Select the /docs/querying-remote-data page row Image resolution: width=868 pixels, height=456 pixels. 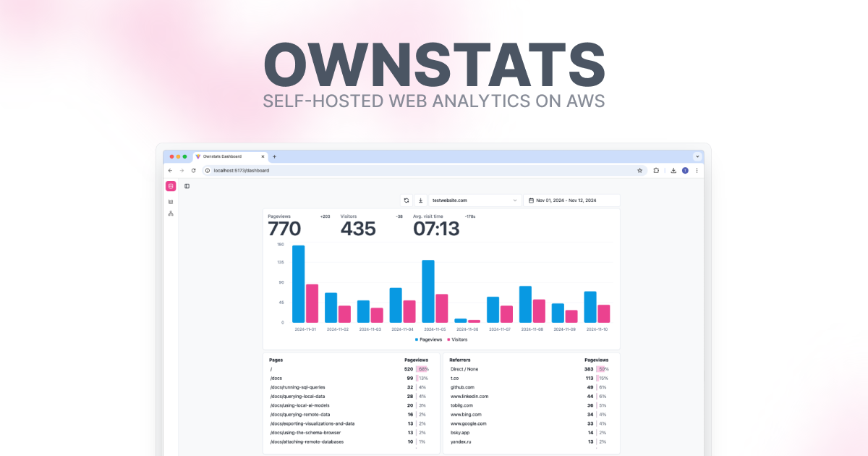(x=349, y=414)
